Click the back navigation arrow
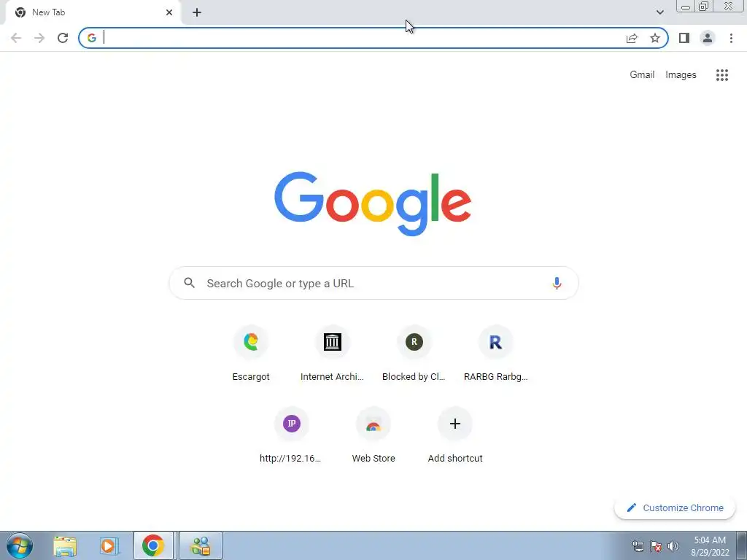This screenshot has width=747, height=560. coord(16,38)
